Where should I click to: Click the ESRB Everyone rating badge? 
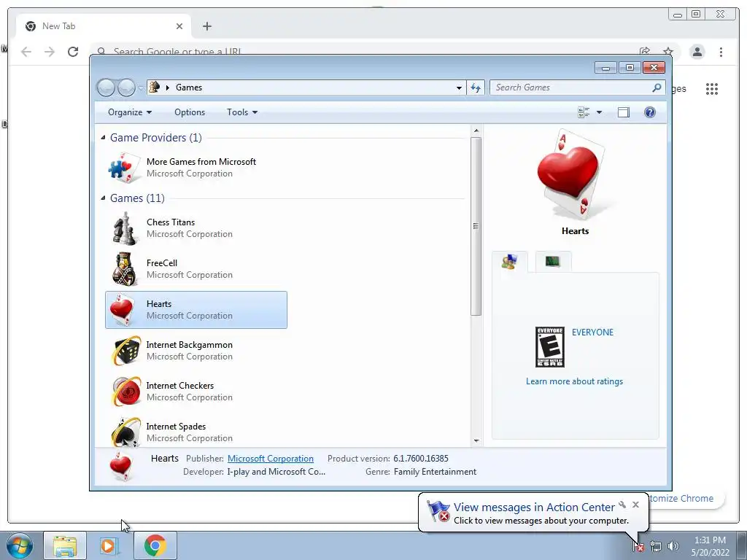pos(550,347)
